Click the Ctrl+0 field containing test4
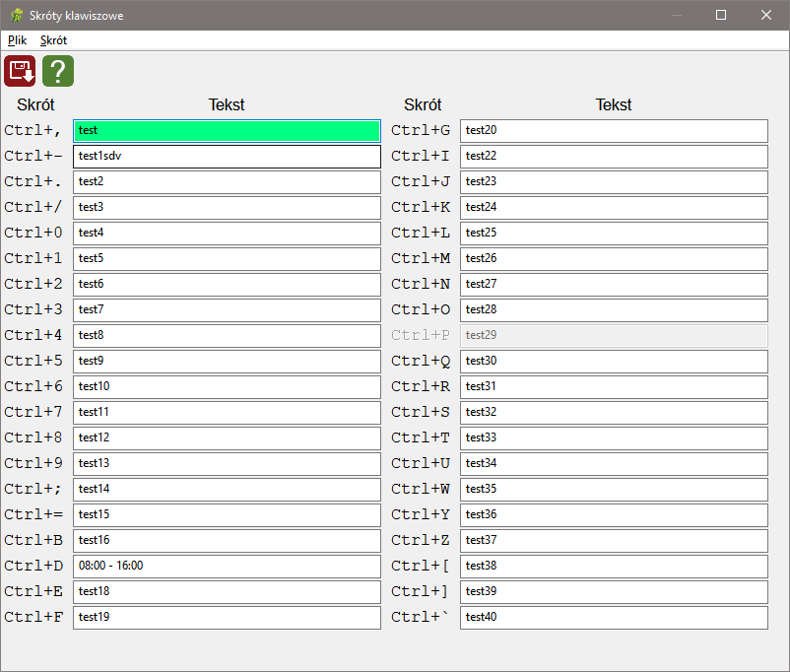This screenshot has width=790, height=672. point(227,233)
